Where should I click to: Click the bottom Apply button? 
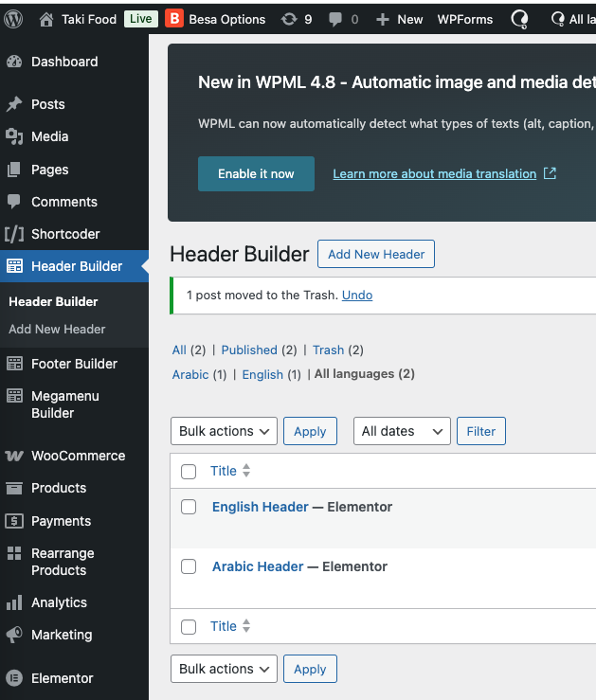310,669
